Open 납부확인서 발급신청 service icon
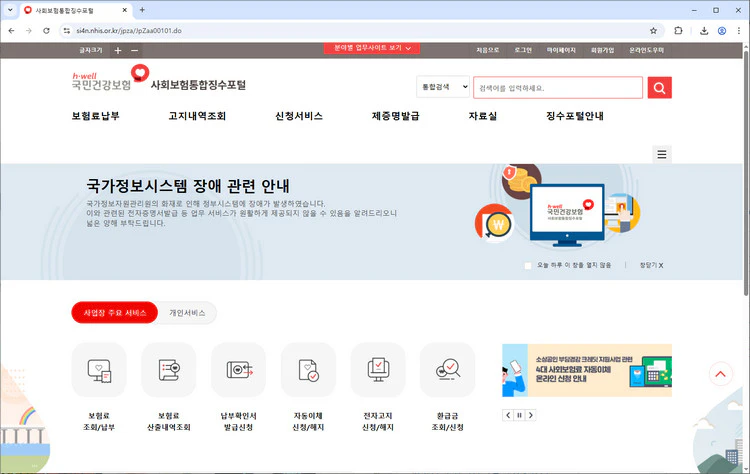The height and width of the screenshot is (474, 750). point(238,370)
